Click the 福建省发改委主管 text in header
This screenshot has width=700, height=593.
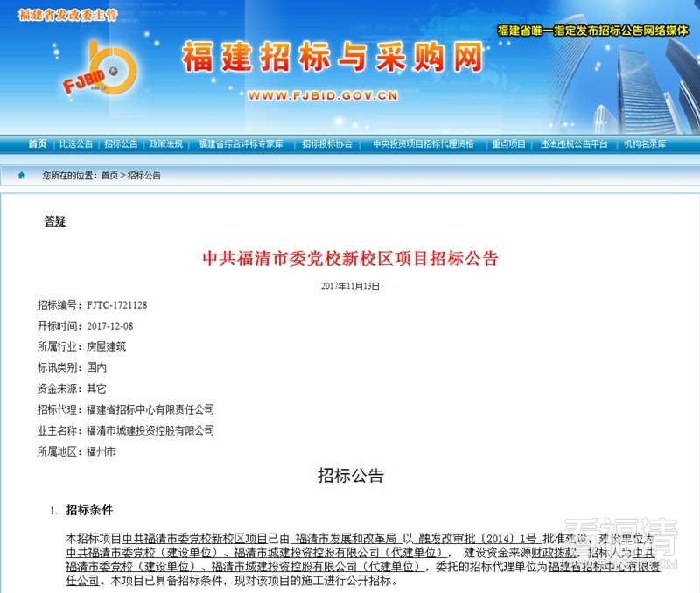point(68,15)
